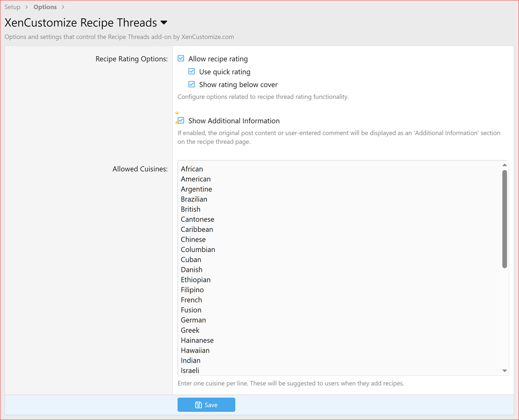Select Greek in the cuisines box
The height and width of the screenshot is (420, 519).
[190, 330]
